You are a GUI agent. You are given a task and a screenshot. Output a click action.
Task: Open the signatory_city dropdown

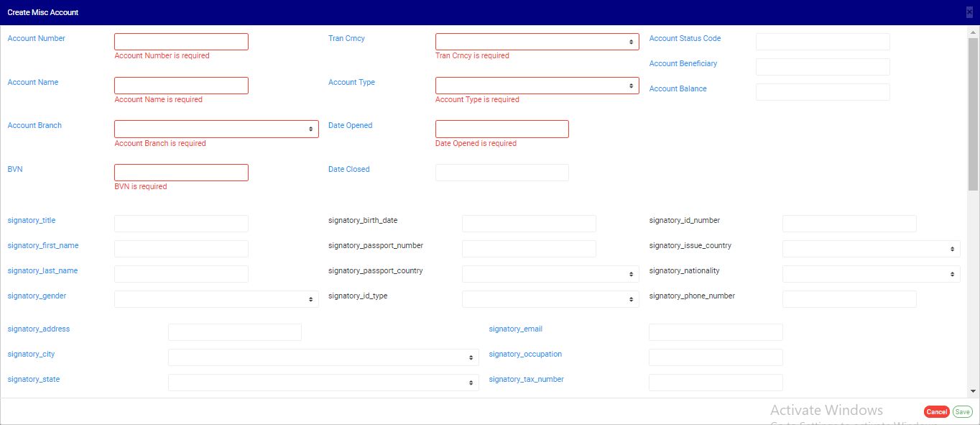(323, 357)
